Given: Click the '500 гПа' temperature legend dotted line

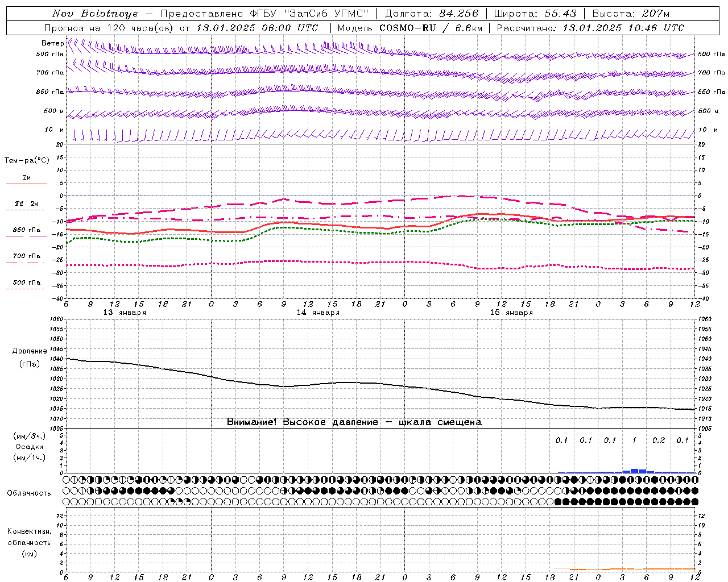Looking at the screenshot, I should pyautogui.click(x=26, y=289).
